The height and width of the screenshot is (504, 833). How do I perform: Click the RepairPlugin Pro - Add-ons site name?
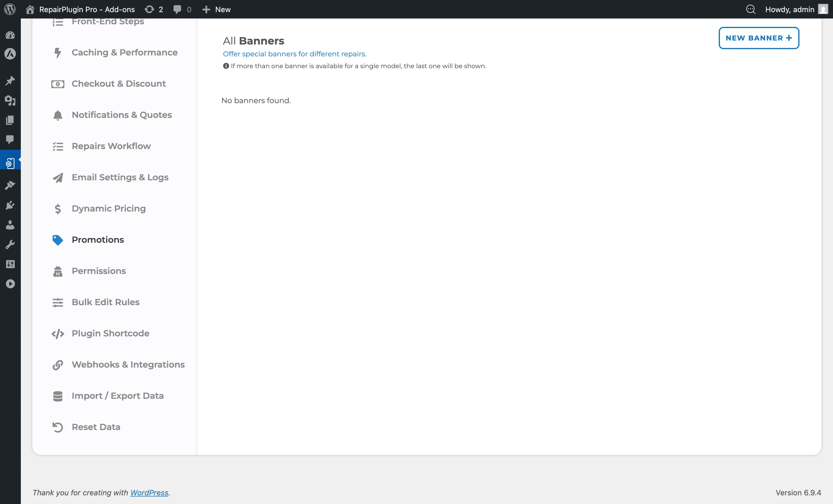pos(87,10)
